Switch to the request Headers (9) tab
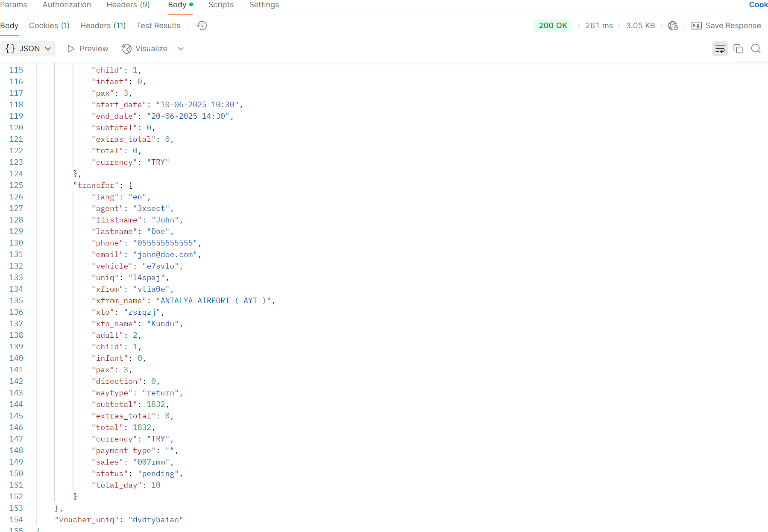Image resolution: width=768 pixels, height=532 pixels. pos(128,5)
